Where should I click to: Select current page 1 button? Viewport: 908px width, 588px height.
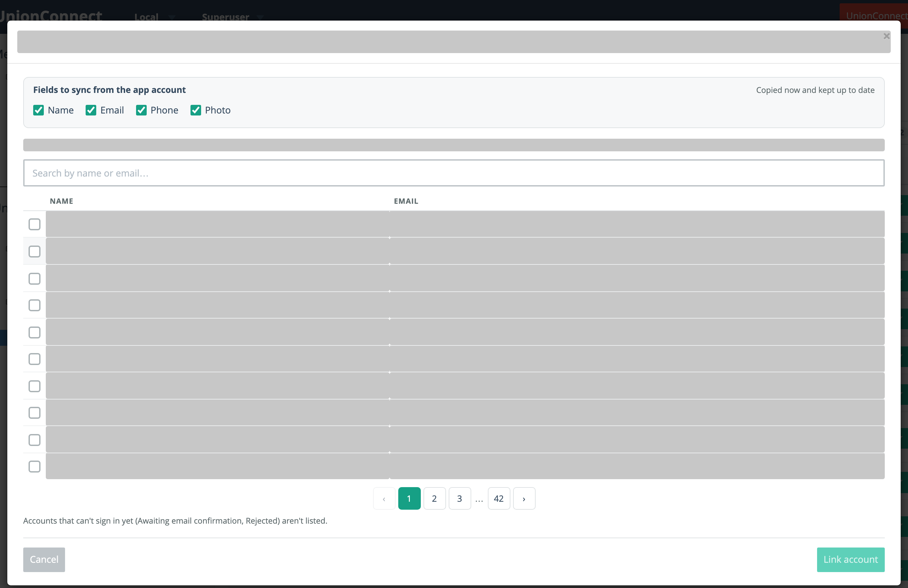click(x=409, y=498)
